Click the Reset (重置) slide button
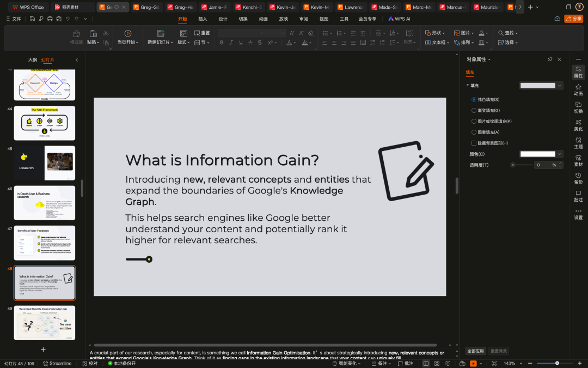Viewport: 588px width, 368px height. point(202,33)
